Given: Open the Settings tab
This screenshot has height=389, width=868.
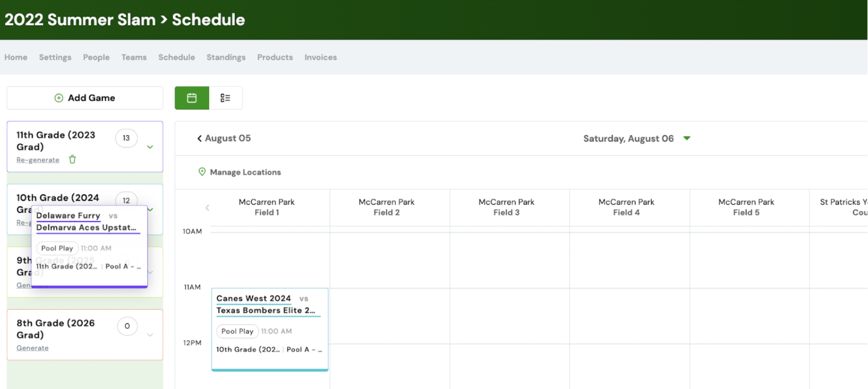Looking at the screenshot, I should click(x=55, y=57).
